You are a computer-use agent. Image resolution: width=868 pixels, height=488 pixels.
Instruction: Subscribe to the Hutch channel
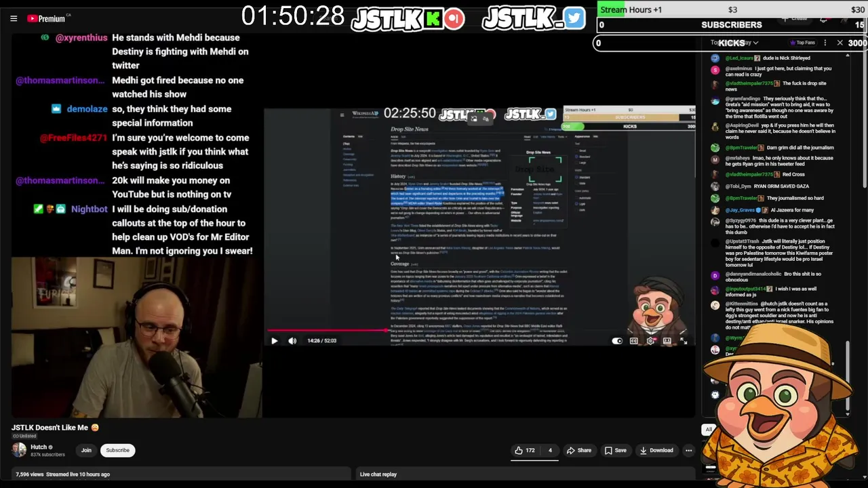[x=117, y=450]
